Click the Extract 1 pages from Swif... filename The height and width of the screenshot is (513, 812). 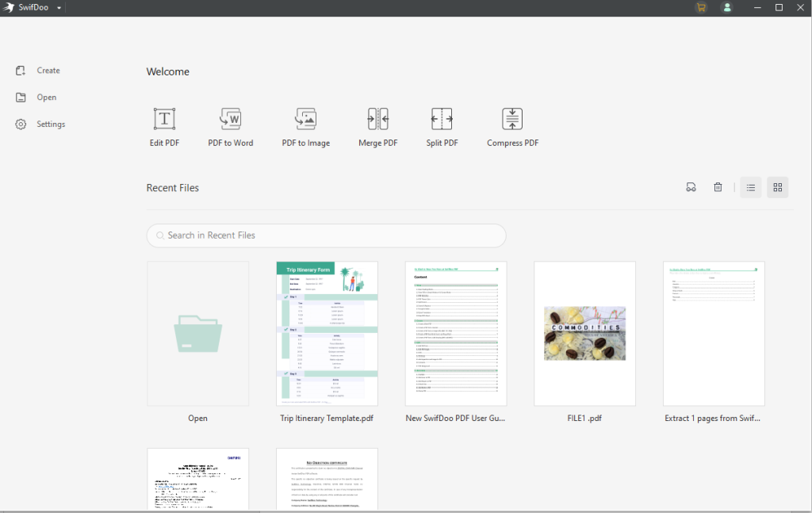[713, 419]
